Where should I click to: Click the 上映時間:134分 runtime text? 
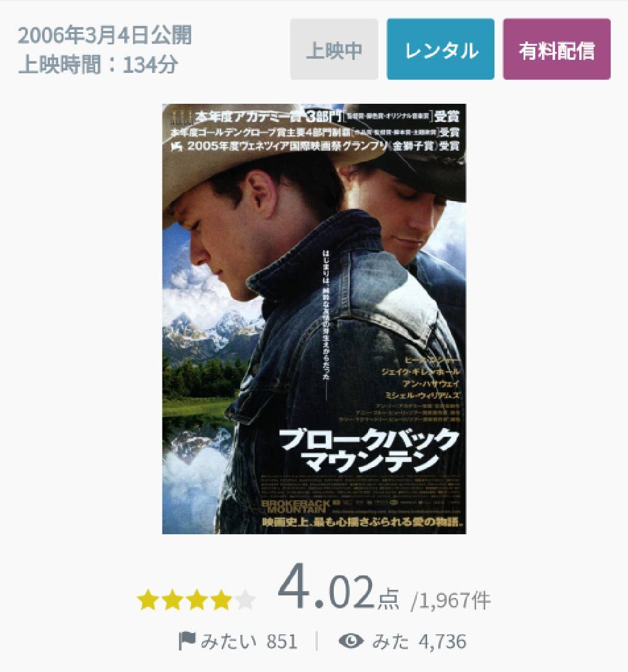(98, 65)
